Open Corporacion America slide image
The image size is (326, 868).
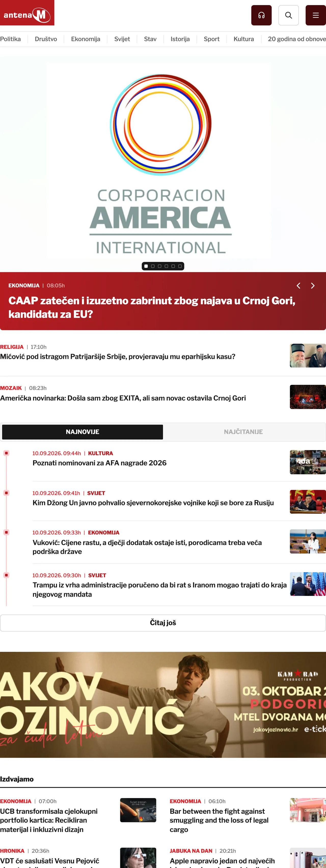[x=163, y=164]
